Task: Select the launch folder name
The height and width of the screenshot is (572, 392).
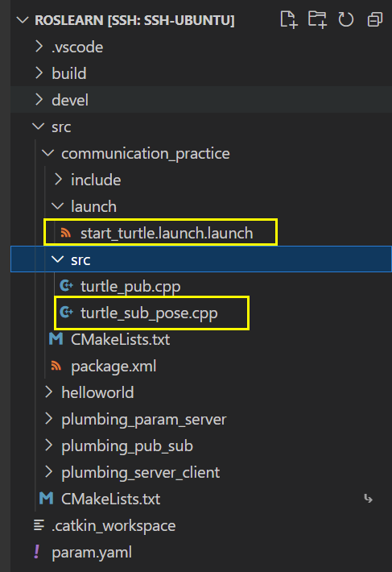Action: click(x=93, y=206)
